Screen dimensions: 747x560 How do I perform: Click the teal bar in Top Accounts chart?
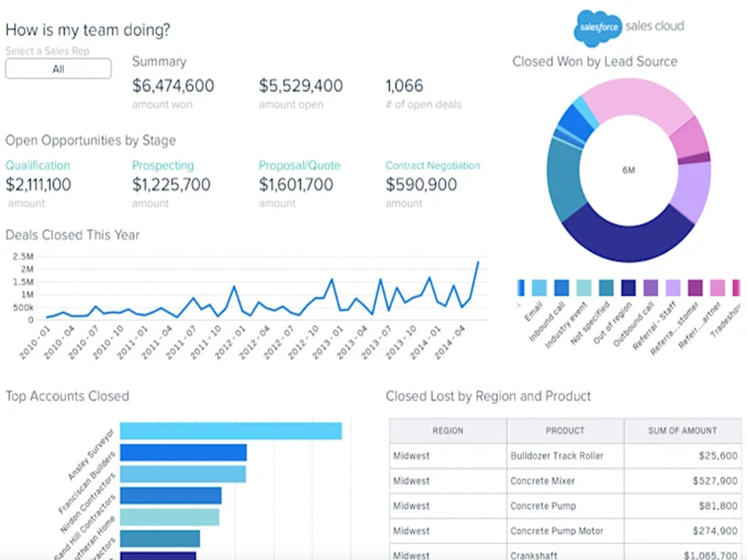[x=160, y=538]
